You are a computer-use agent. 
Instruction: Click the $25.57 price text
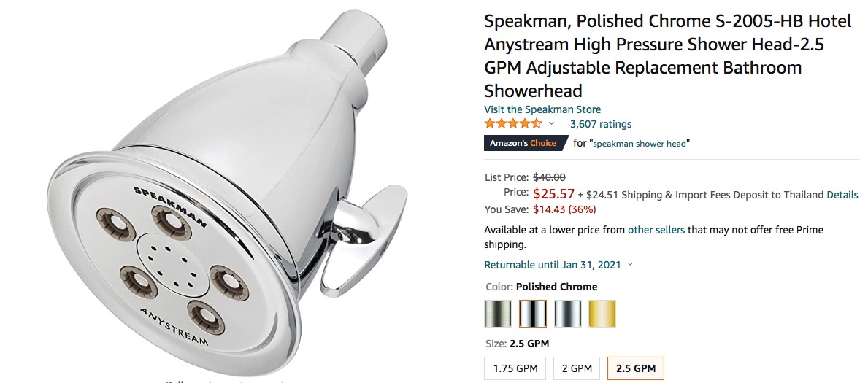pyautogui.click(x=553, y=194)
